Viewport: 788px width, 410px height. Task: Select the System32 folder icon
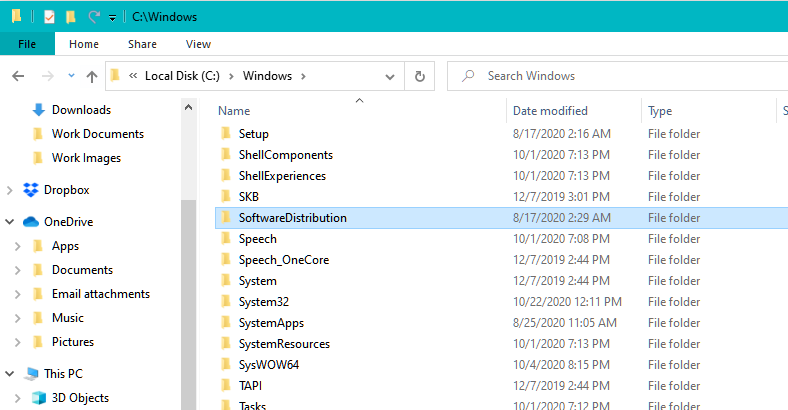[226, 301]
